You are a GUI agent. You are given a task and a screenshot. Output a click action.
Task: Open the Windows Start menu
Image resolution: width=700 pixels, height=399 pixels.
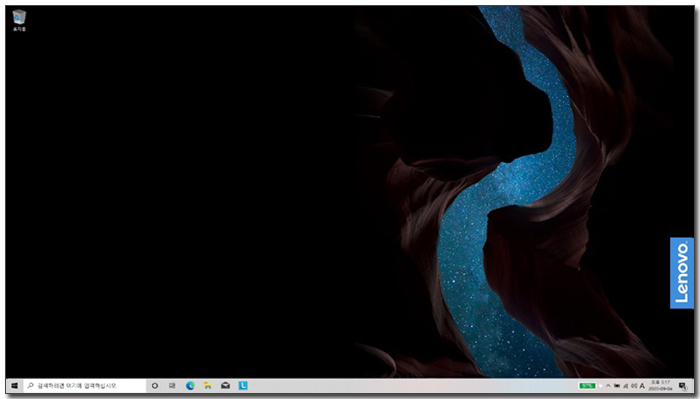[14, 386]
